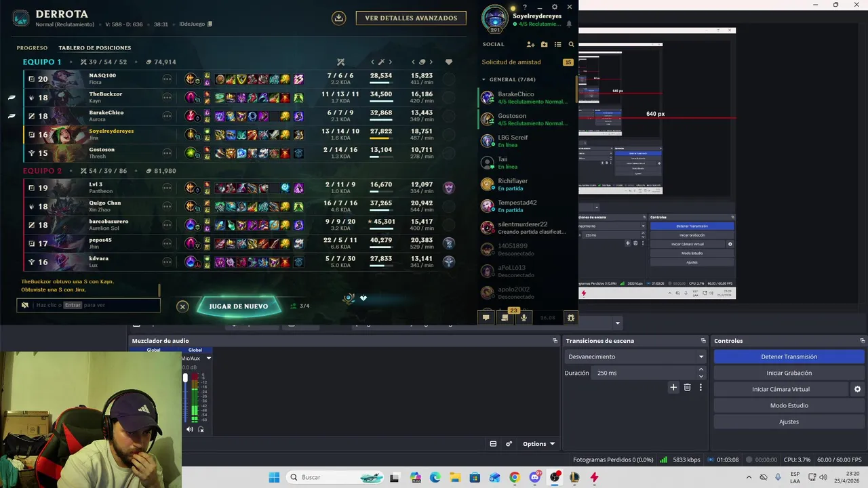Download the match results with the arrow icon
Image resolution: width=868 pixels, height=488 pixels.
(339, 18)
